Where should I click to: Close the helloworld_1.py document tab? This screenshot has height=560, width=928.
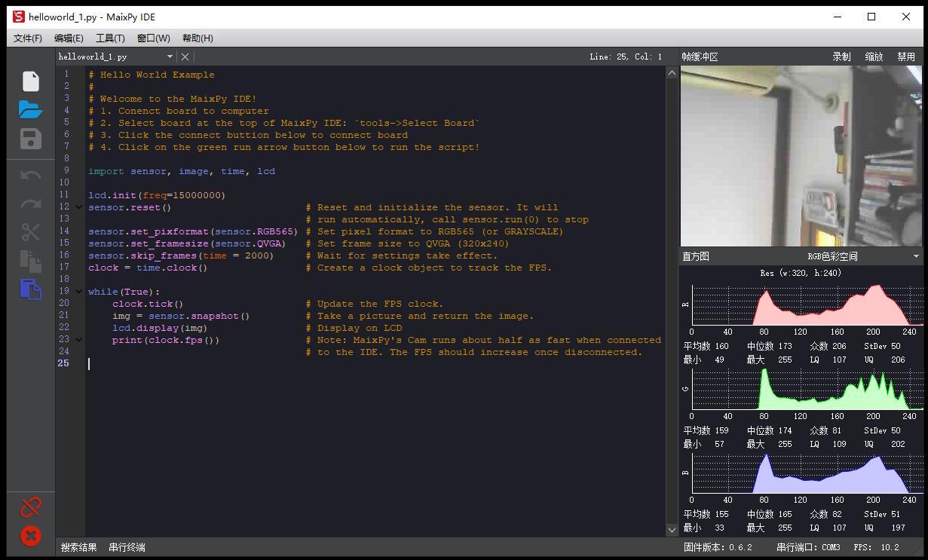coord(185,57)
